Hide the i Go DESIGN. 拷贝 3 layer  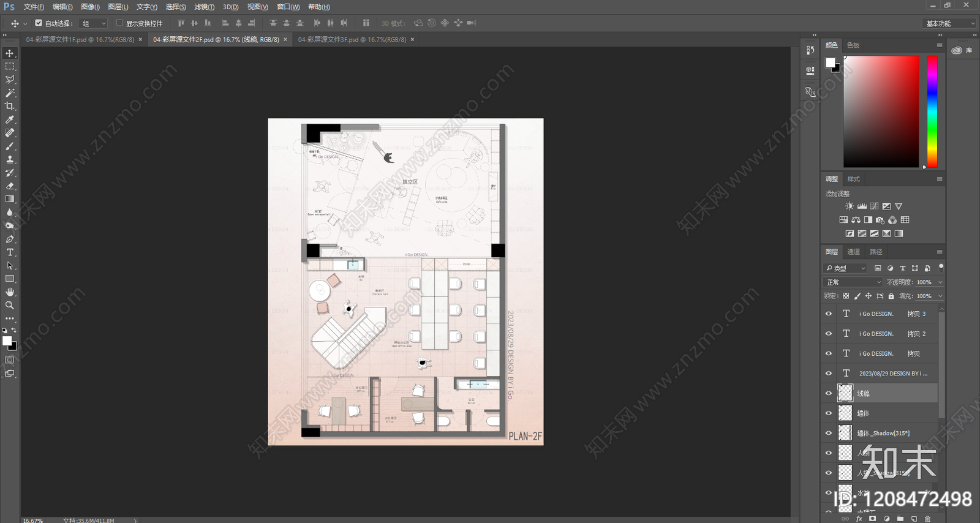829,314
